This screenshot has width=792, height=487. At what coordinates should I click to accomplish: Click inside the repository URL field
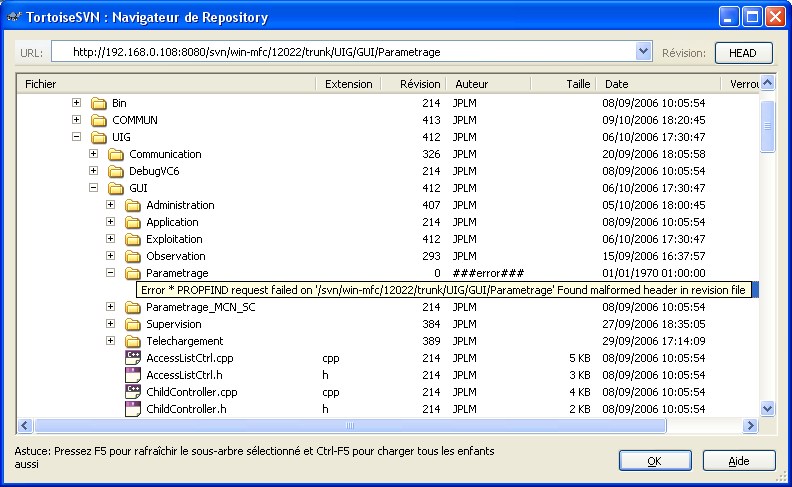tap(343, 52)
